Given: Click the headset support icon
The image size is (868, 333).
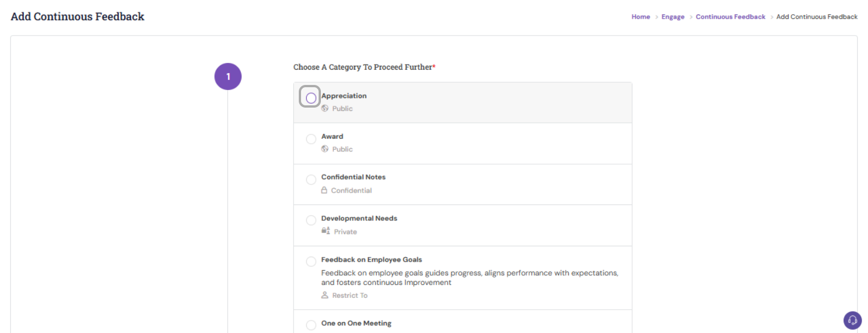Looking at the screenshot, I should (852, 320).
